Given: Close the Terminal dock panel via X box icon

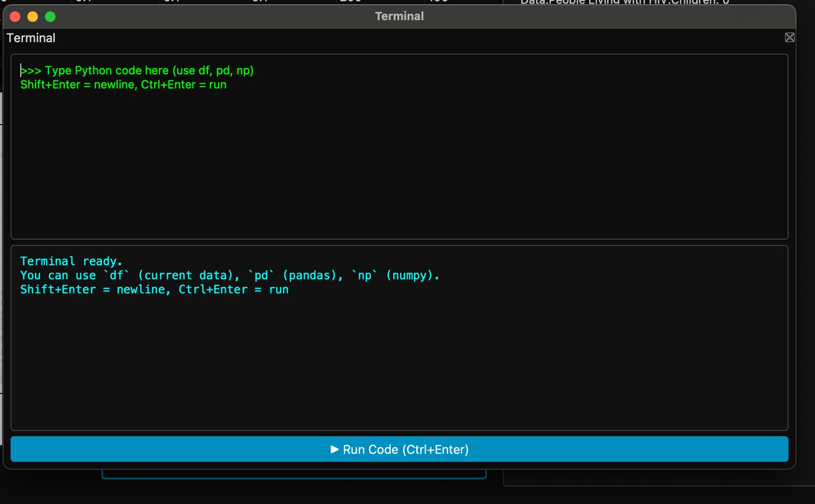Looking at the screenshot, I should 790,38.
